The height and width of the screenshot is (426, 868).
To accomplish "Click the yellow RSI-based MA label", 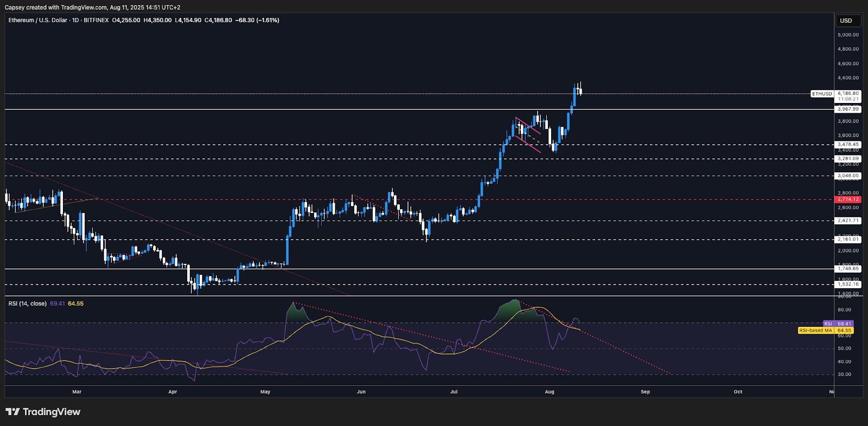I will (x=815, y=330).
